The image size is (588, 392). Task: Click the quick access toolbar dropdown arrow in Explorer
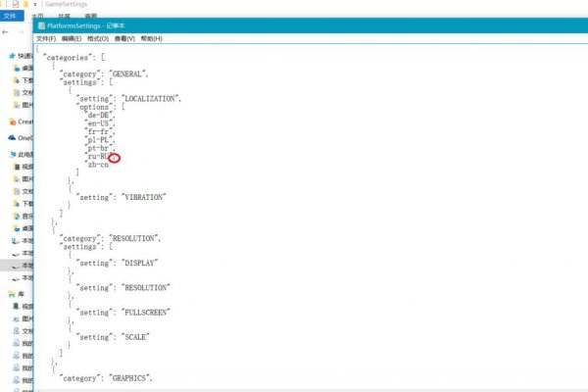(35, 4)
